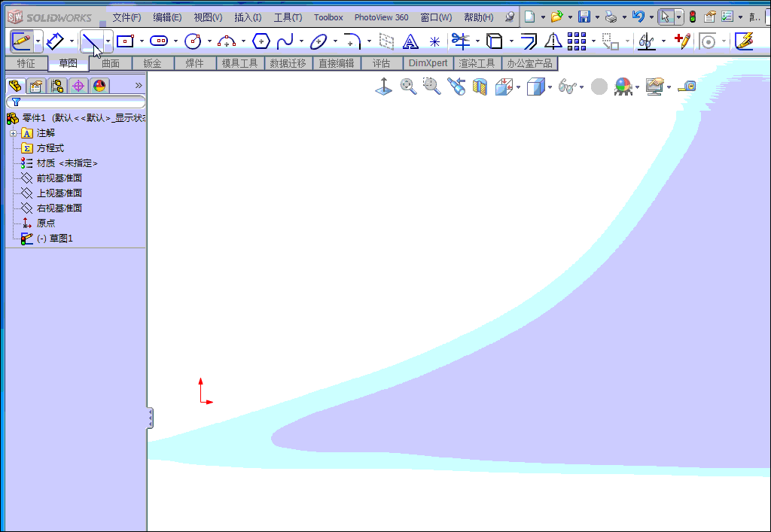Screen dimensions: 771x532
Task: Open the Toolbox menu
Action: pyautogui.click(x=328, y=18)
